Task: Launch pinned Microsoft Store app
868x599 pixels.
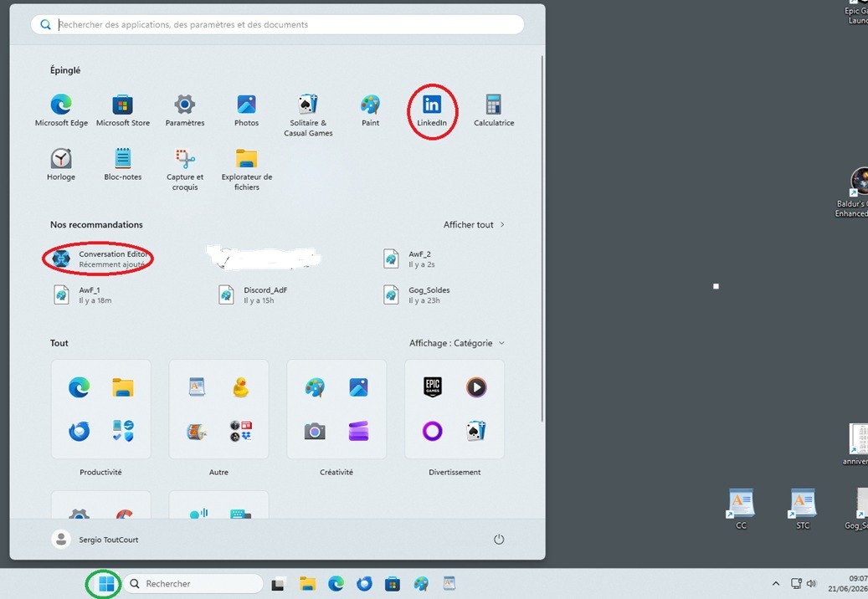Action: [x=123, y=110]
